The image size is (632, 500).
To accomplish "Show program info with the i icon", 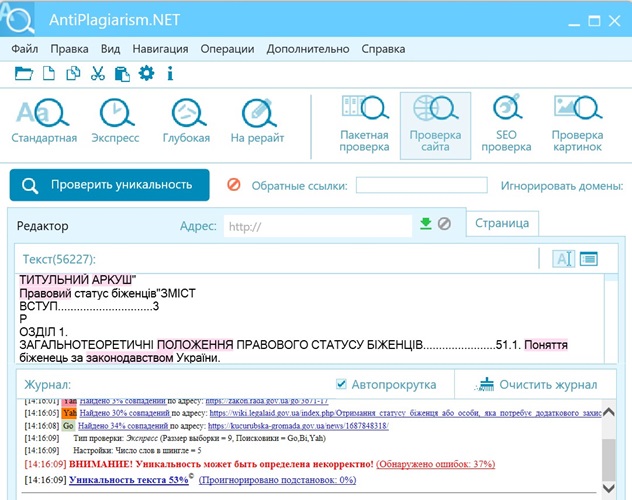I will 170,74.
